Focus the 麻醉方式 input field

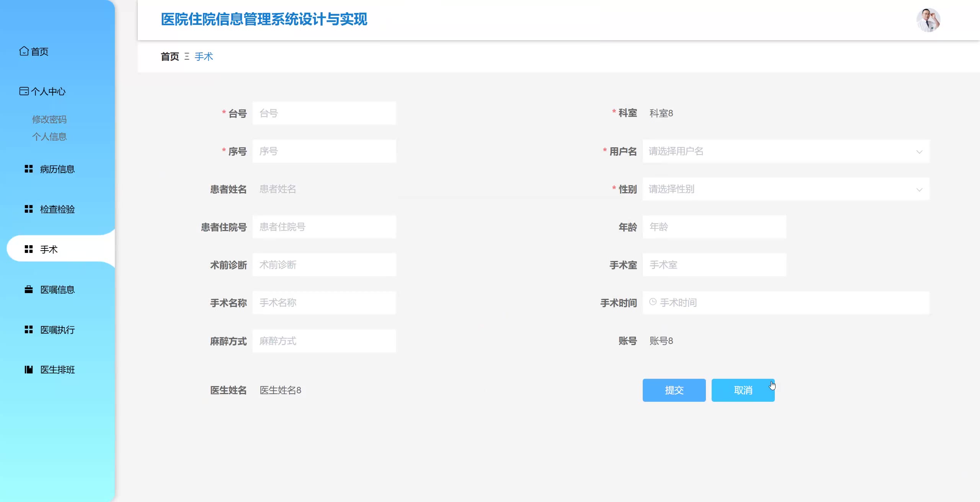tap(324, 341)
